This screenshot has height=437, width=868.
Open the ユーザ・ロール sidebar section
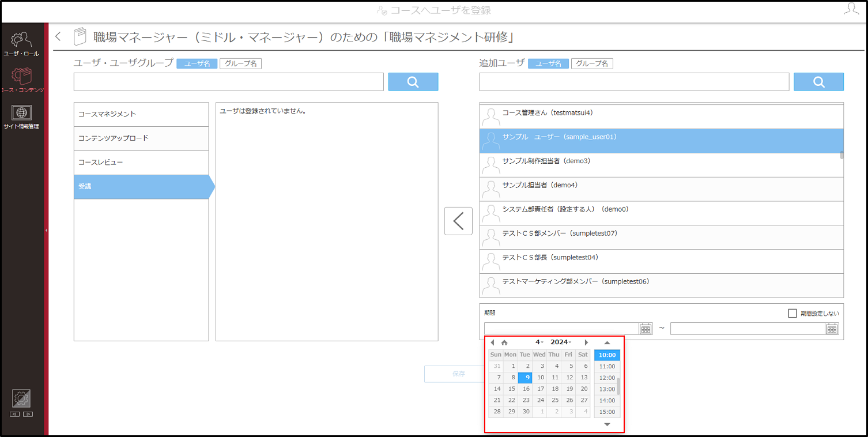pyautogui.click(x=21, y=44)
